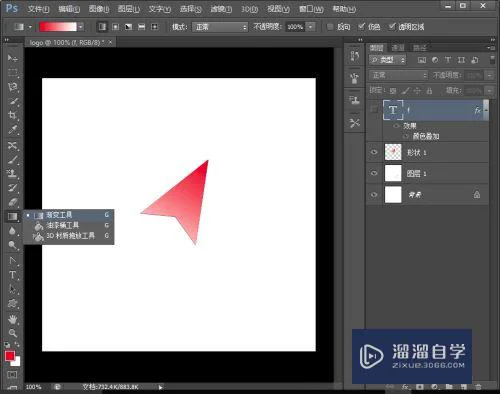This screenshot has width=500, height=394.
Task: Select the Hand tool
Action: (x=12, y=319)
